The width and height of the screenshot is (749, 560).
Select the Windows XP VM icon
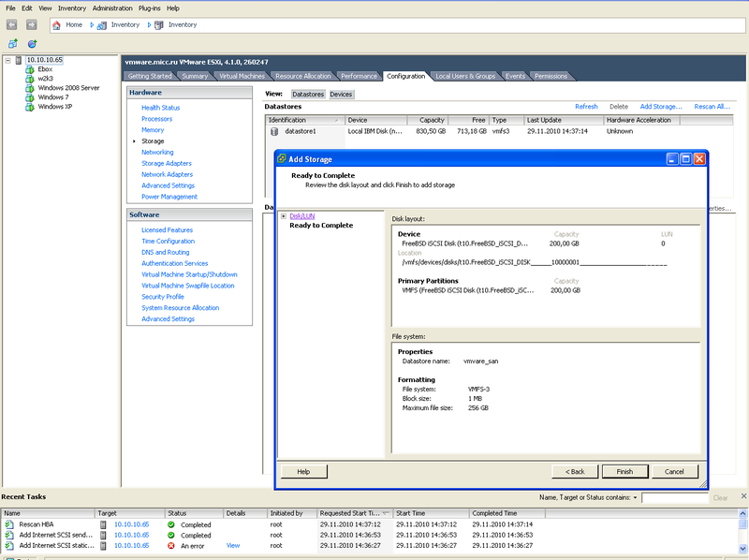click(30, 107)
